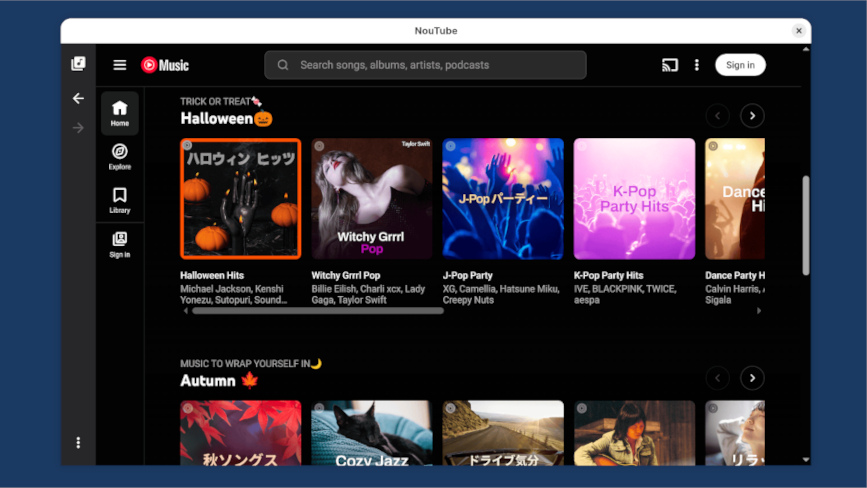
Task: Show next Autumn playlists with right chevron
Action: (x=752, y=378)
